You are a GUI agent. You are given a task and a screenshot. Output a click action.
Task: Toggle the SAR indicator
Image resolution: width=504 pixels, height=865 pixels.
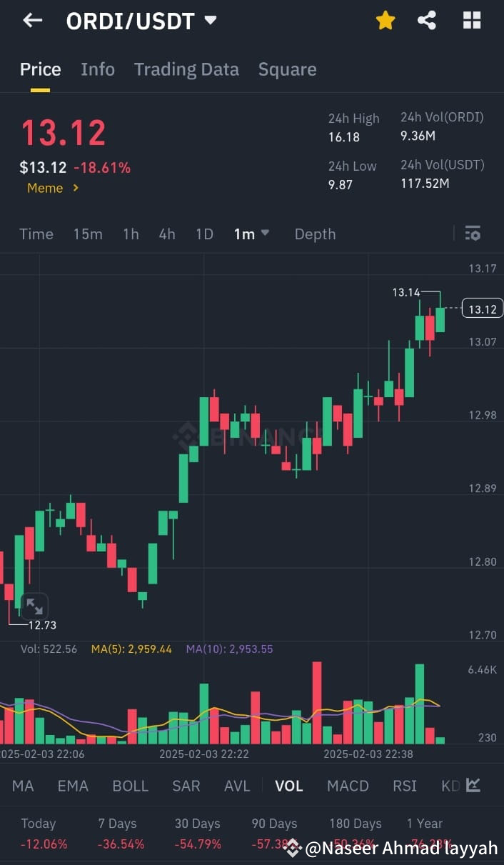pos(186,786)
